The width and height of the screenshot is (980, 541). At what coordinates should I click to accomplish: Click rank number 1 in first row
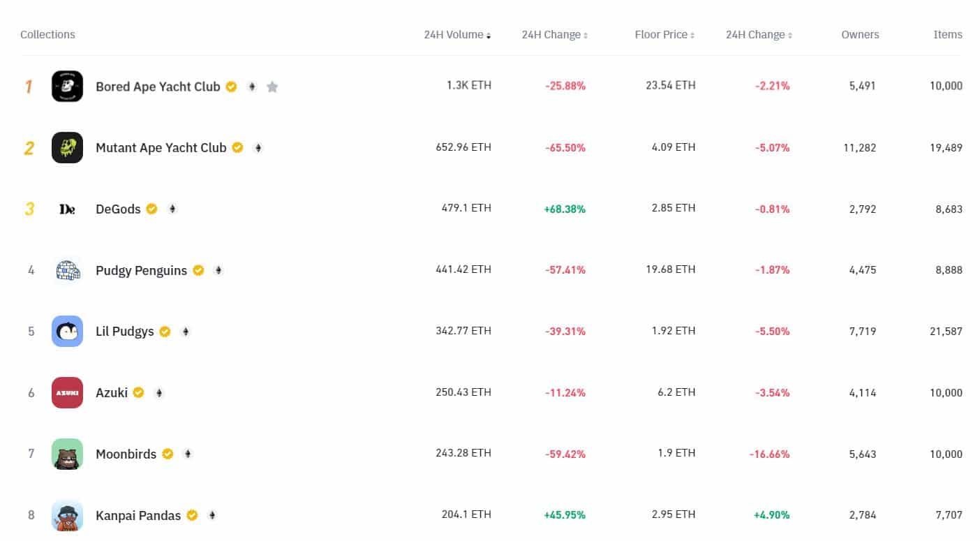(29, 87)
